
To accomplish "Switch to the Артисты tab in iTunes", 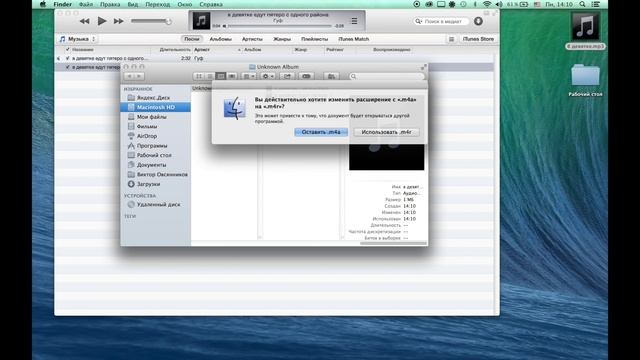I will coord(252,39).
